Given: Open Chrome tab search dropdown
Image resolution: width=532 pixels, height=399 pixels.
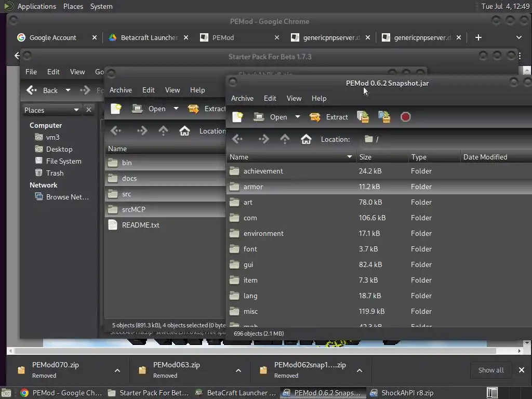Looking at the screenshot, I should coord(519,37).
